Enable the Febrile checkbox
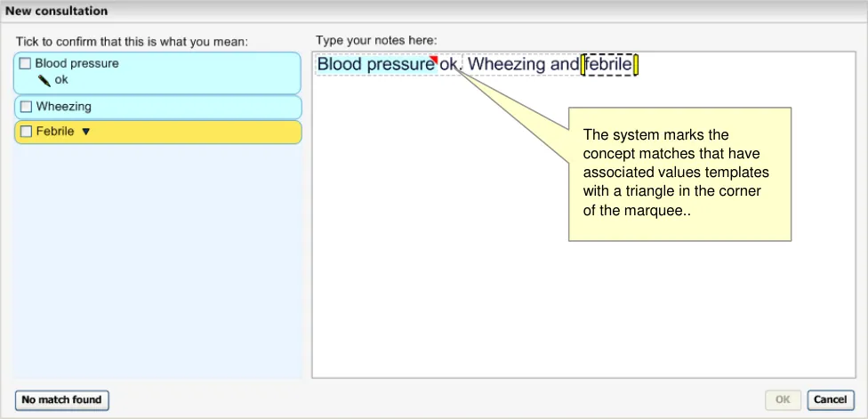Image resolution: width=868 pixels, height=419 pixels. pos(25,132)
